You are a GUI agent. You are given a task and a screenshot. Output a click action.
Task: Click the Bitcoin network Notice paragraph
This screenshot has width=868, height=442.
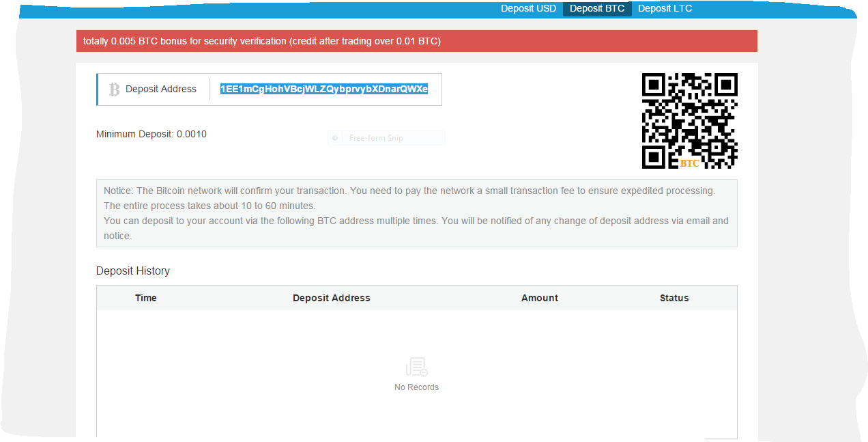pos(417,213)
